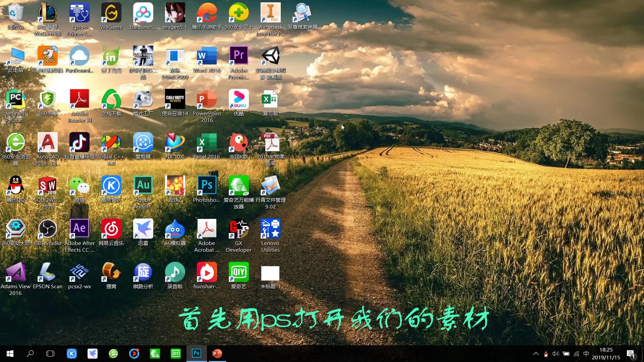644x362 pixels.
Task: Open Excel 2016 desktop icon
Action: (207, 146)
